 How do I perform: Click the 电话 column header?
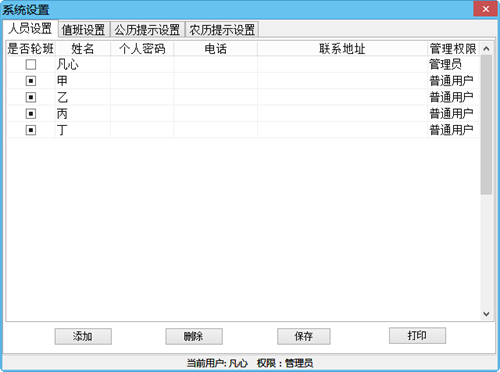click(215, 49)
